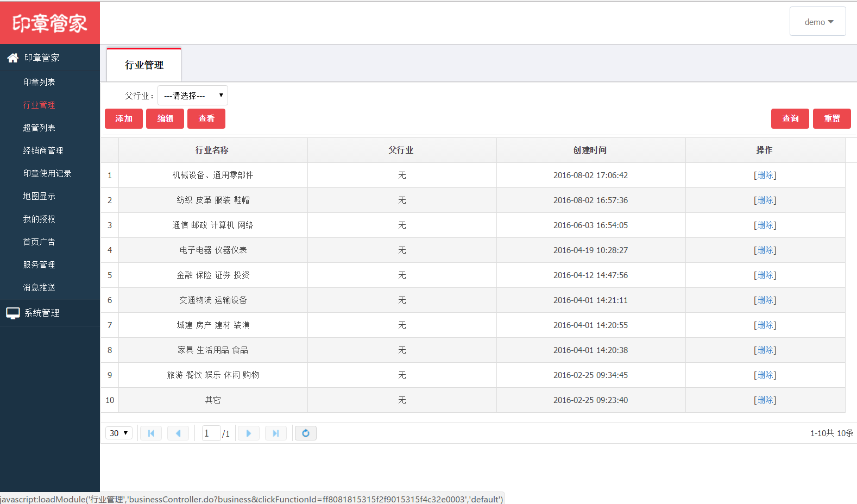
Task: Open the page size 30 dropdown
Action: click(x=119, y=433)
